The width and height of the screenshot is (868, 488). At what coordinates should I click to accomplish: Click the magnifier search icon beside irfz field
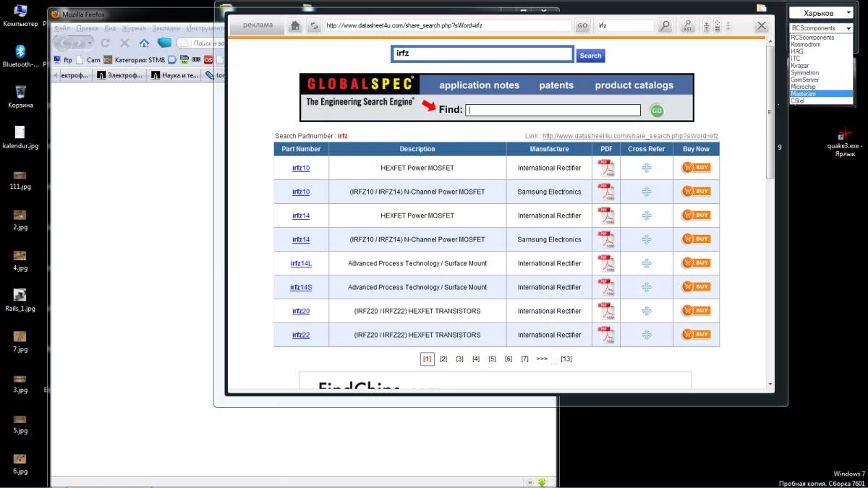point(664,25)
